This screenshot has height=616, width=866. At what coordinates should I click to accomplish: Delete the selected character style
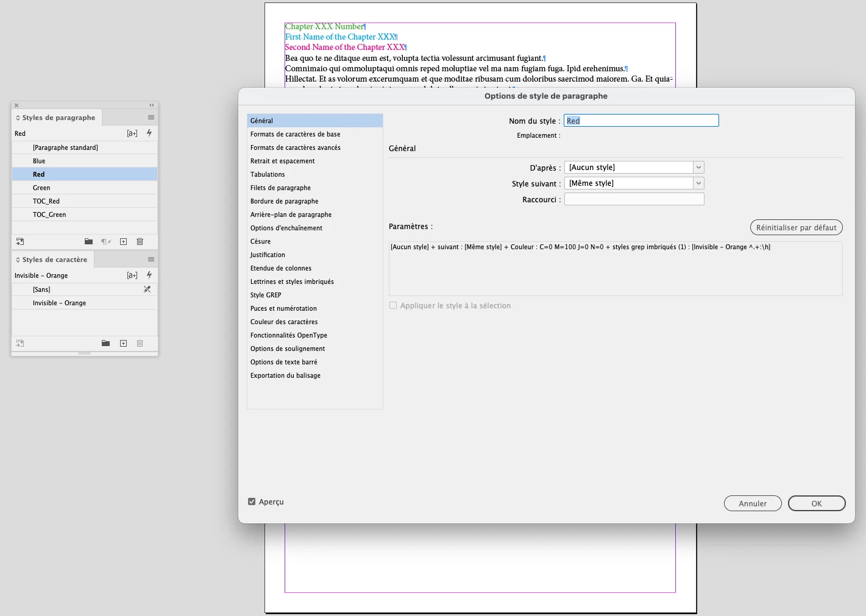pos(140,344)
